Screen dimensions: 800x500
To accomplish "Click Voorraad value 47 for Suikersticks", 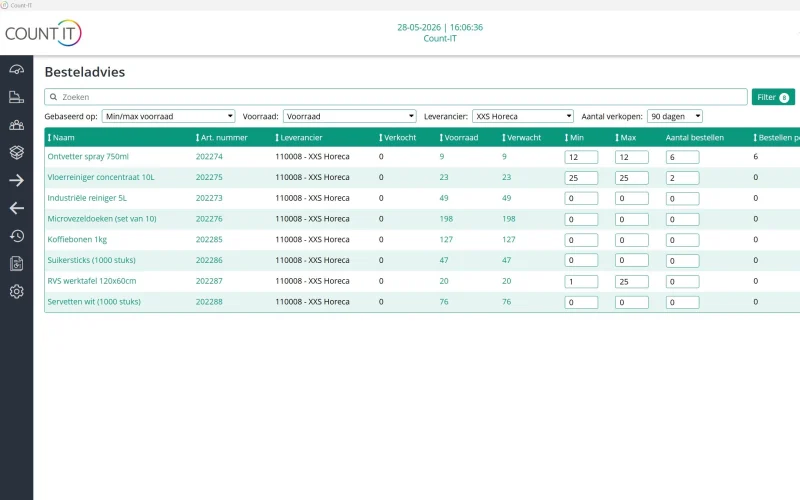I will click(444, 260).
